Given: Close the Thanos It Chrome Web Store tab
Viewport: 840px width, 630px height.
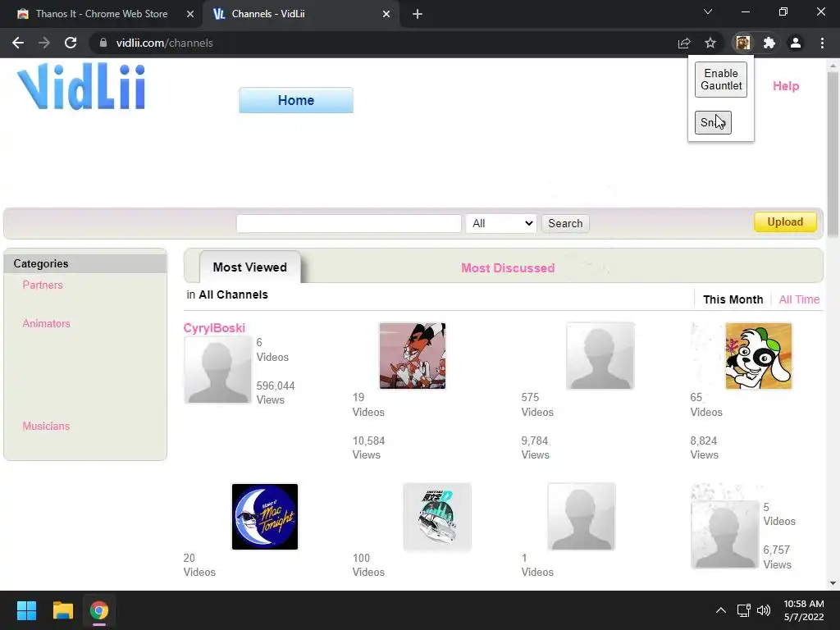Looking at the screenshot, I should [190, 14].
